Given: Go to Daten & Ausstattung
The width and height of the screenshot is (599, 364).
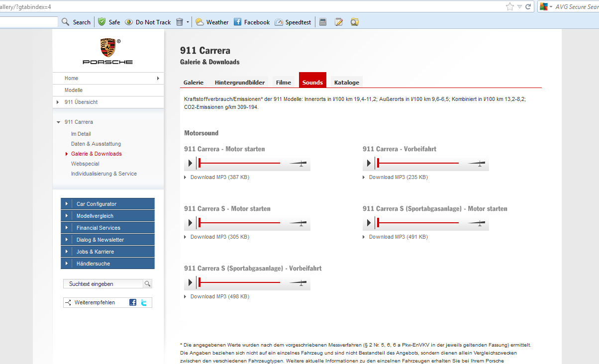Looking at the screenshot, I should 96,144.
